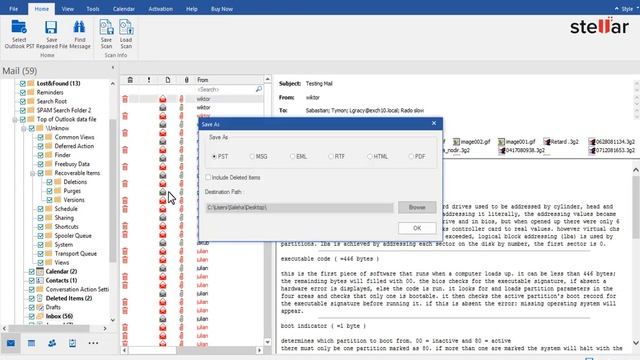This screenshot has height=360, width=640.
Task: Click the importance exclamation column header
Action: (x=149, y=80)
